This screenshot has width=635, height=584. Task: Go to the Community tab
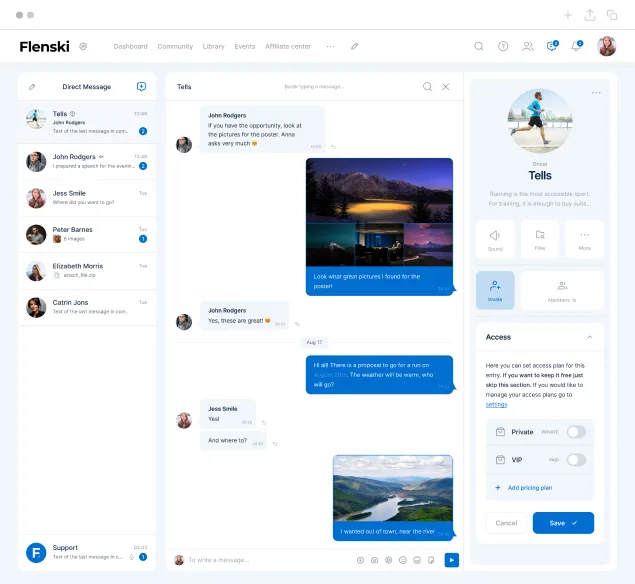pyautogui.click(x=175, y=46)
